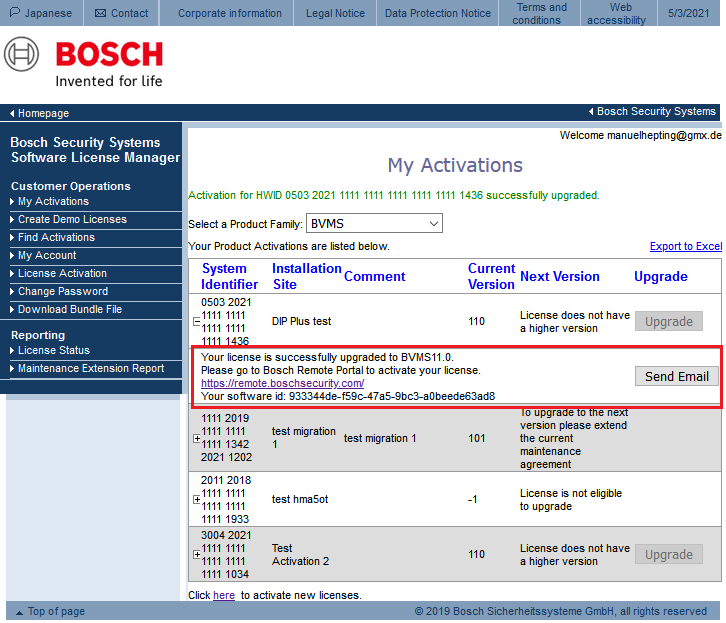Image resolution: width=726 pixels, height=623 pixels.
Task: Open the remote.boschsecurity.com link
Action: [282, 383]
